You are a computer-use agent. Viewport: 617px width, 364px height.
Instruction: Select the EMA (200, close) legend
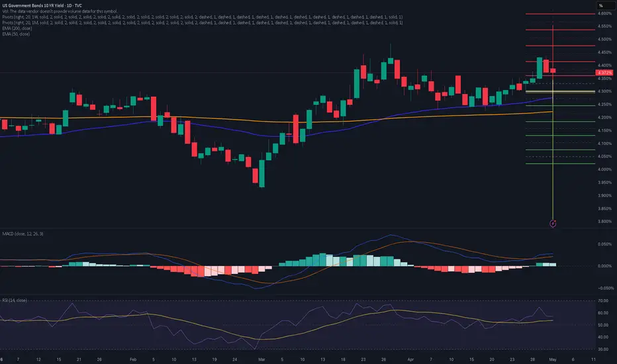point(17,28)
